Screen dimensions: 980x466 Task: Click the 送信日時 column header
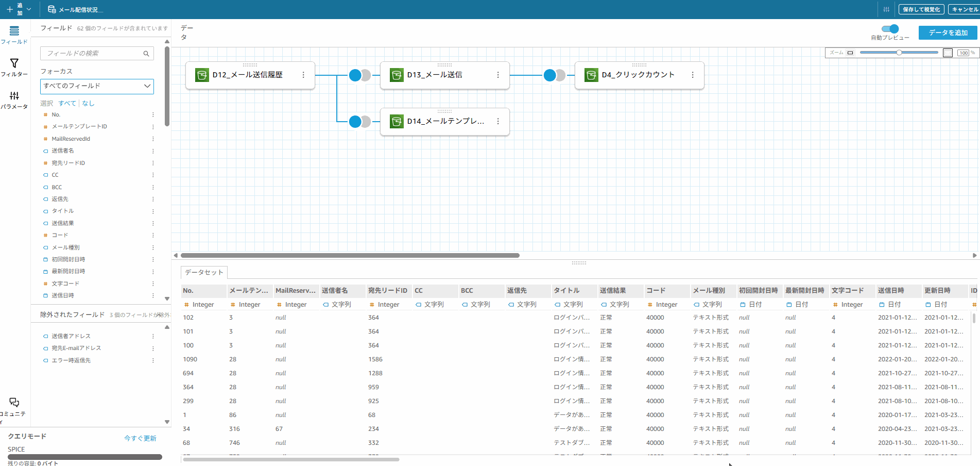[x=891, y=291]
